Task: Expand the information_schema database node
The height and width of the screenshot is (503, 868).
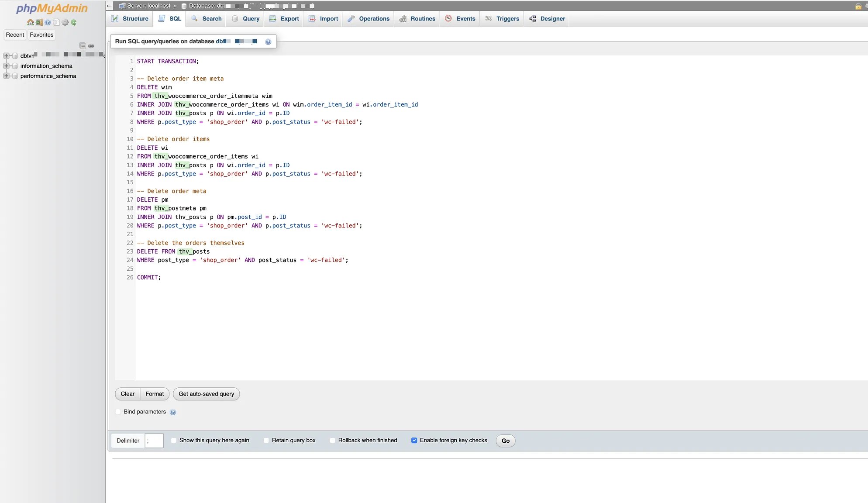Action: click(6, 66)
